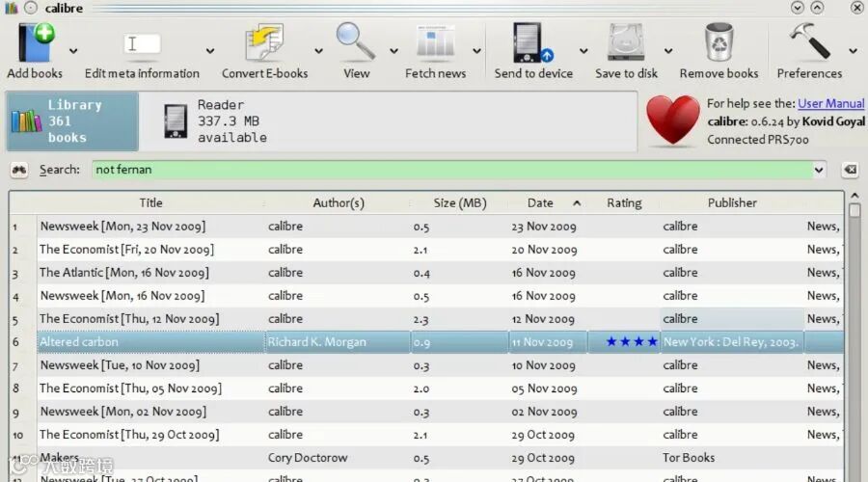Click the Add books icon

pyautogui.click(x=36, y=42)
